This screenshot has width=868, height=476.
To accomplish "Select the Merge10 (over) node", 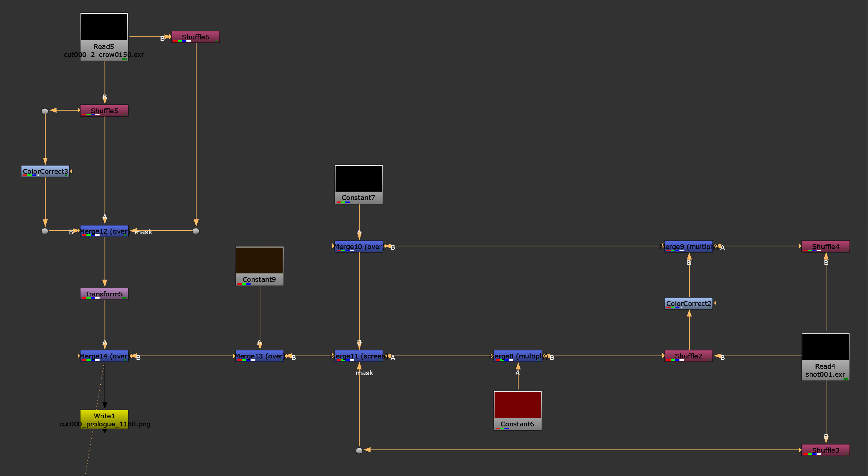I will [359, 246].
